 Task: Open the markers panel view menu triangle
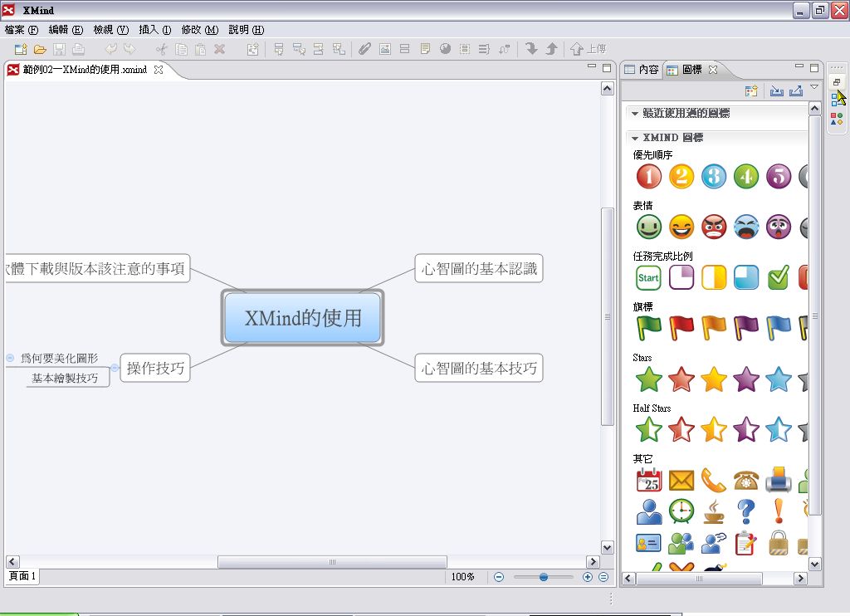814,87
